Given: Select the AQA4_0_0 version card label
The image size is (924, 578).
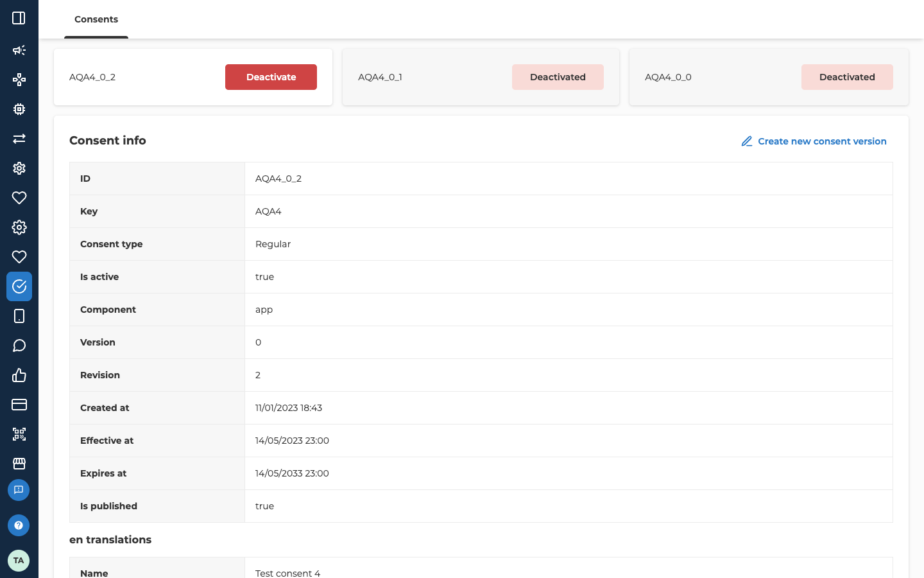Looking at the screenshot, I should pyautogui.click(x=668, y=77).
